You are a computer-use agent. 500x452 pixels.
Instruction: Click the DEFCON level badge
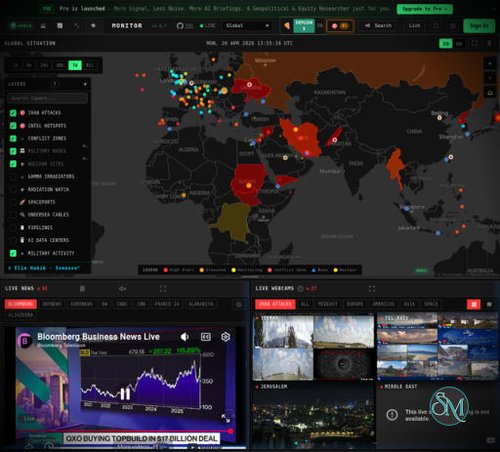coord(304,26)
